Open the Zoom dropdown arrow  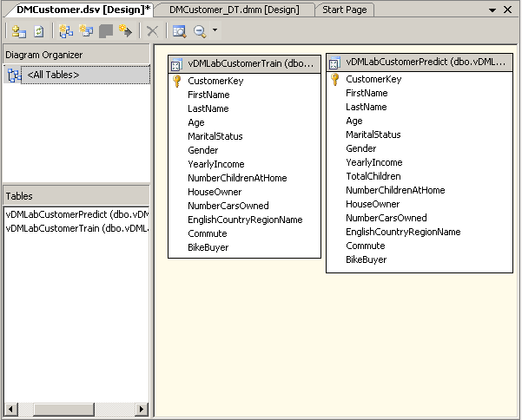215,30
